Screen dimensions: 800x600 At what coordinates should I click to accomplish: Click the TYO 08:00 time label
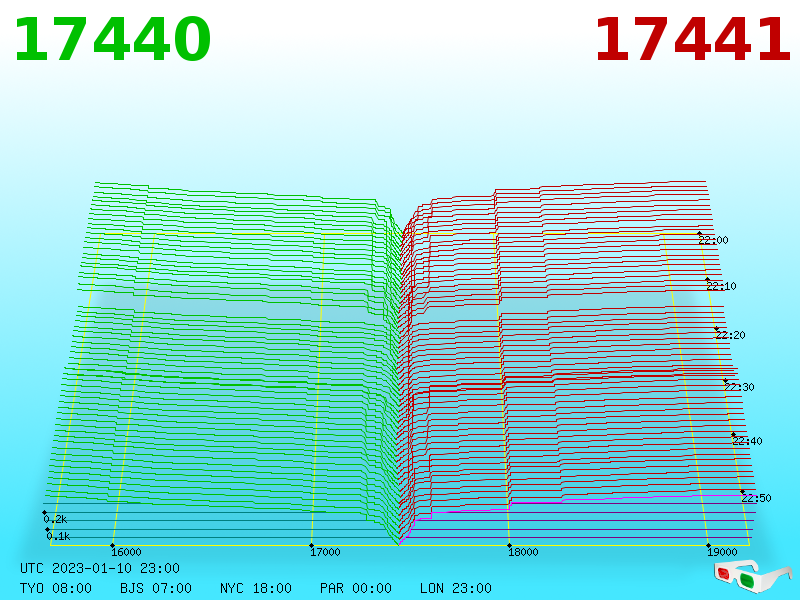56,588
